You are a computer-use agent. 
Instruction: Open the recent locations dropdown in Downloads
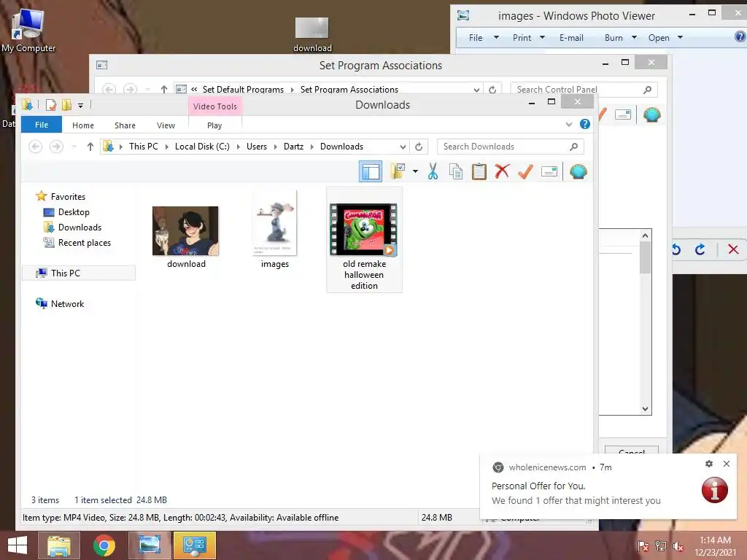74,147
